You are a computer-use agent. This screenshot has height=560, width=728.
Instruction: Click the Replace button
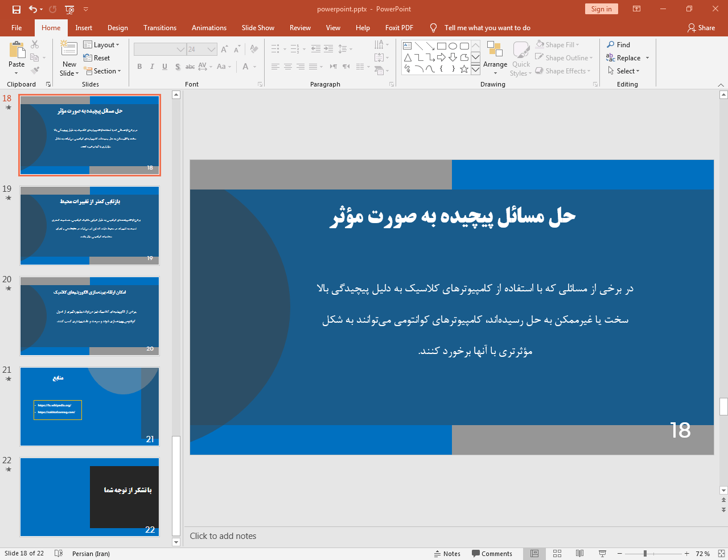coord(624,57)
